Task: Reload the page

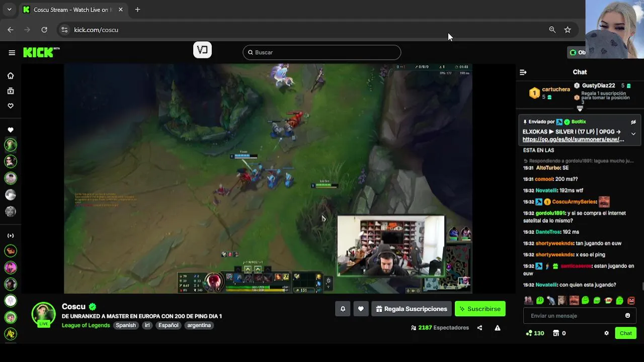Action: (44, 30)
